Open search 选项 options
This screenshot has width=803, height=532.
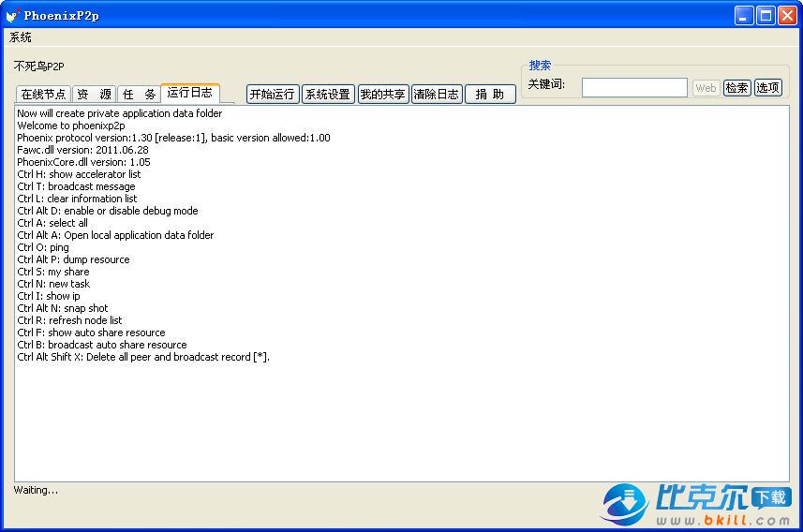tap(767, 87)
